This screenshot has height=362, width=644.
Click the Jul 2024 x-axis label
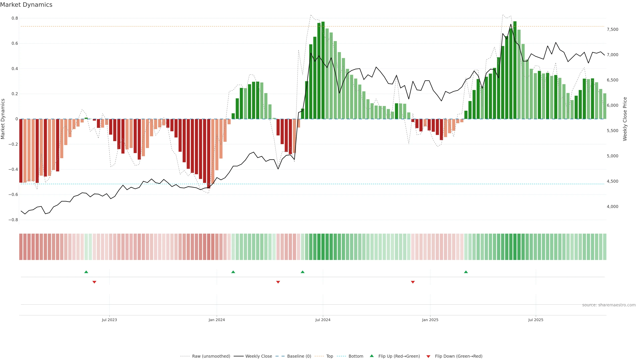click(x=323, y=320)
